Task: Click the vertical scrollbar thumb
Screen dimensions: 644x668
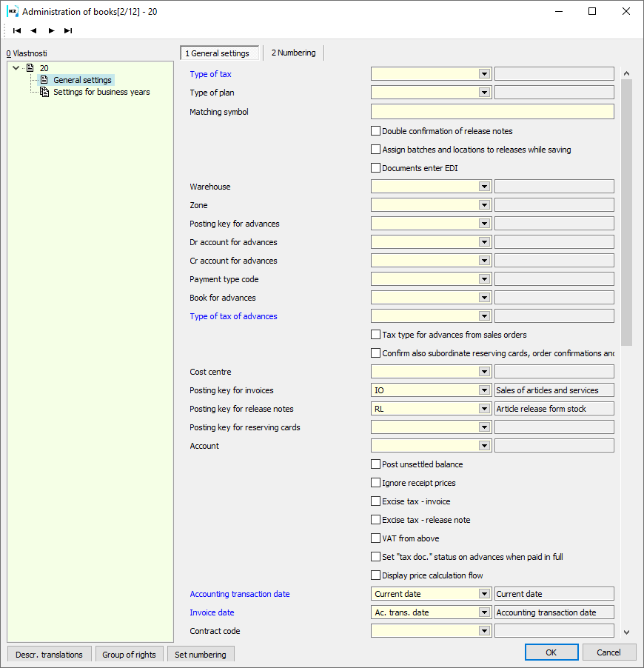Action: tap(626, 212)
